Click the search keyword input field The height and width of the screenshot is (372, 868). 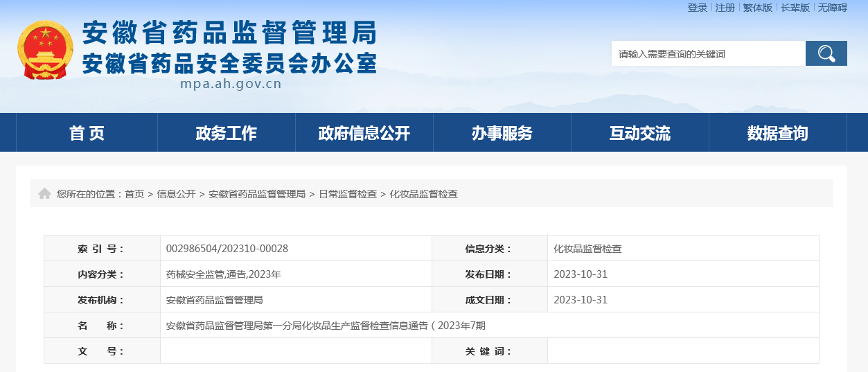pyautogui.click(x=708, y=53)
